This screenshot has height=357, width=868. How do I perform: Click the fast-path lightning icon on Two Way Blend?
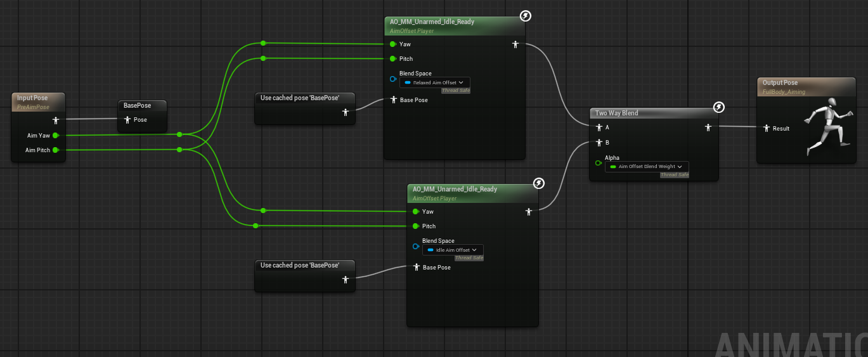coord(718,107)
